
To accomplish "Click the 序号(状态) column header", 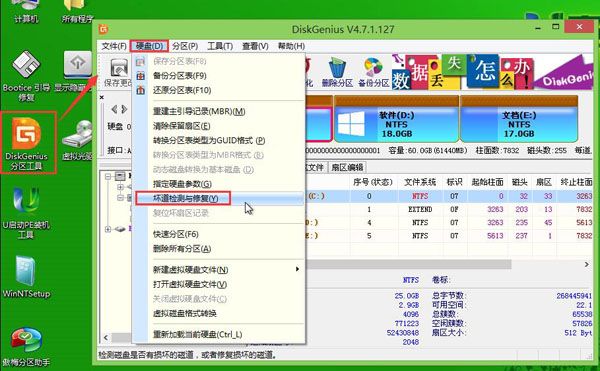I will (x=373, y=182).
